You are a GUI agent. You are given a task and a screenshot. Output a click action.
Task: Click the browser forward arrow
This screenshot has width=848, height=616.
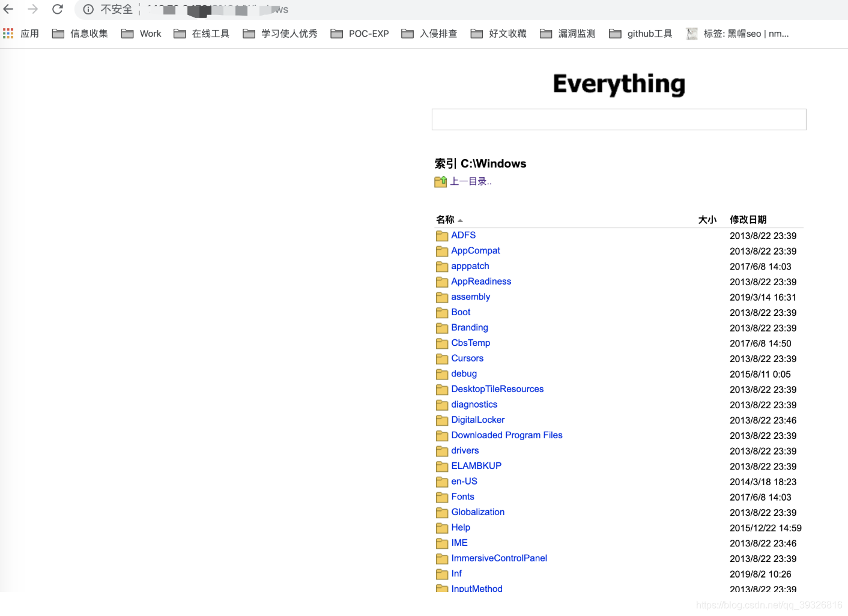pos(33,9)
